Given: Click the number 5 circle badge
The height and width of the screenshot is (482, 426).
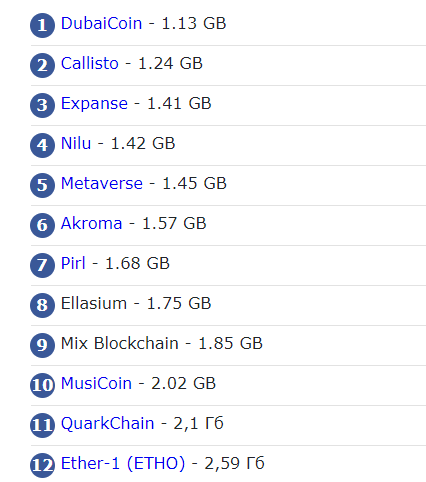Looking at the screenshot, I should tap(42, 185).
